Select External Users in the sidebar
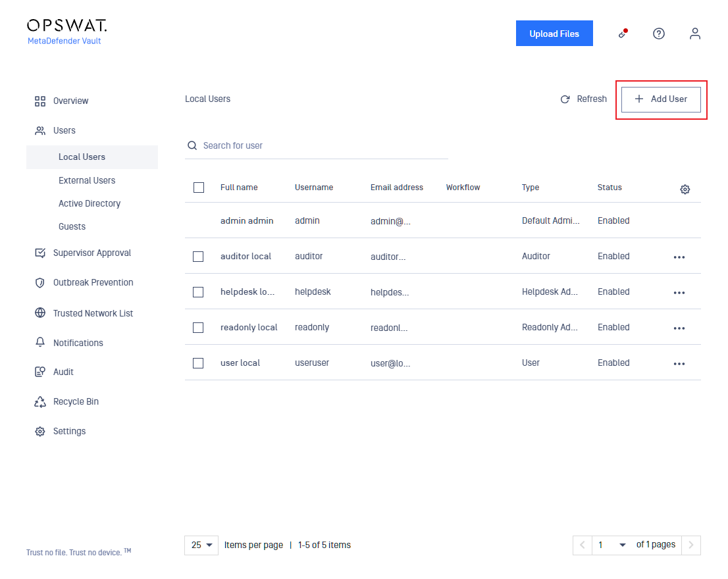The width and height of the screenshot is (728, 579). point(87,180)
